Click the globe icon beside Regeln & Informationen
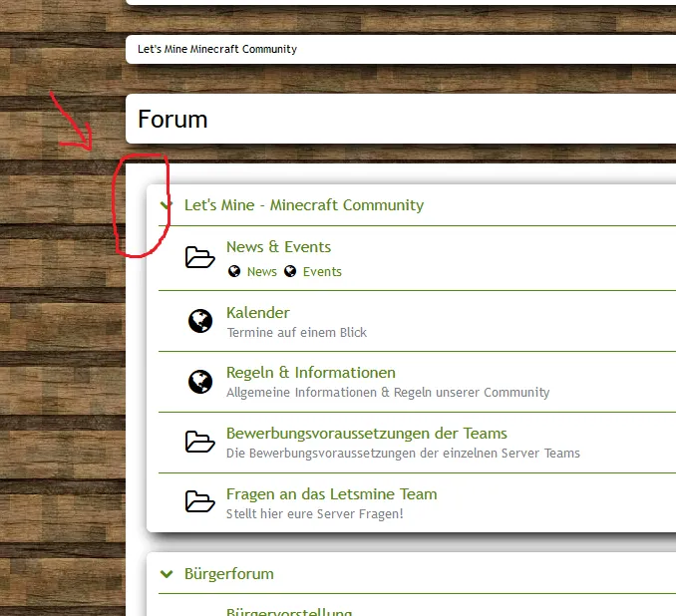The width and height of the screenshot is (676, 616). 200,382
